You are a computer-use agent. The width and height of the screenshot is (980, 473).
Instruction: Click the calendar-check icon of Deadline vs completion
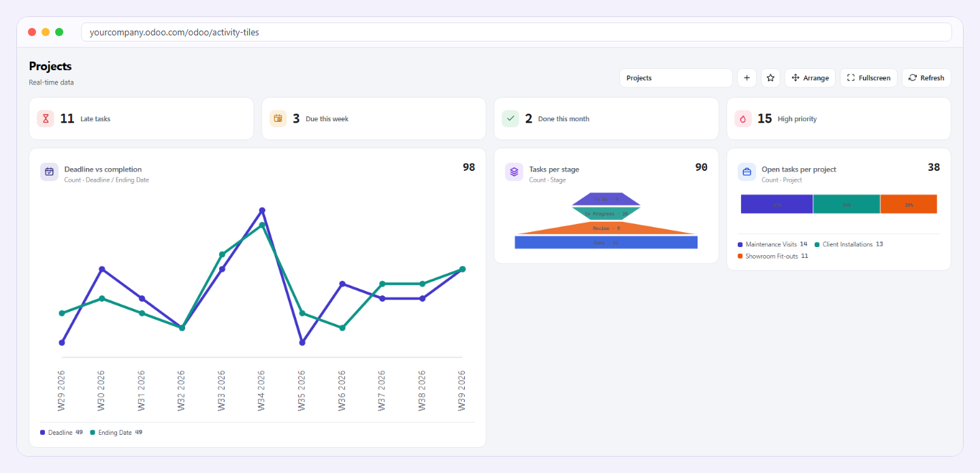pos(49,172)
